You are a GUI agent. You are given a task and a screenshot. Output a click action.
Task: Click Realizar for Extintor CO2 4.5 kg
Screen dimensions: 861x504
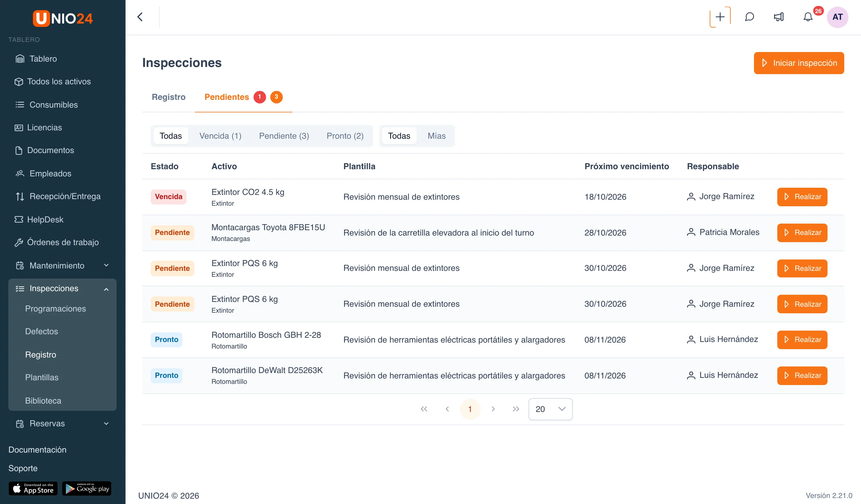(802, 197)
